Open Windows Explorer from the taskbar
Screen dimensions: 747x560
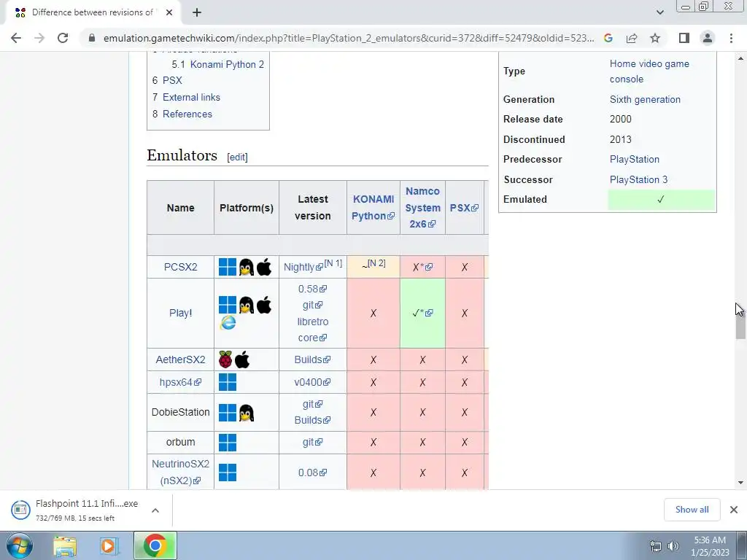pyautogui.click(x=65, y=546)
